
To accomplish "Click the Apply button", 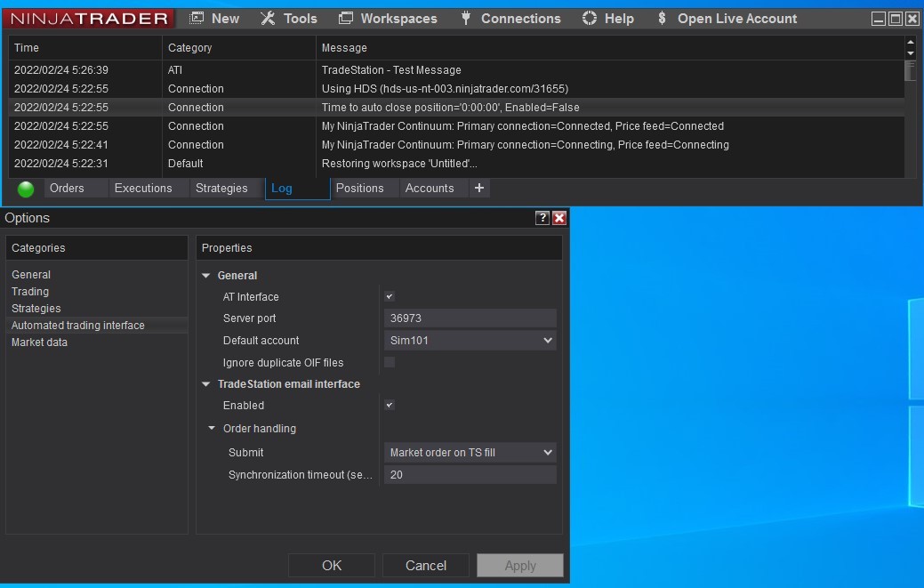I will [x=520, y=566].
